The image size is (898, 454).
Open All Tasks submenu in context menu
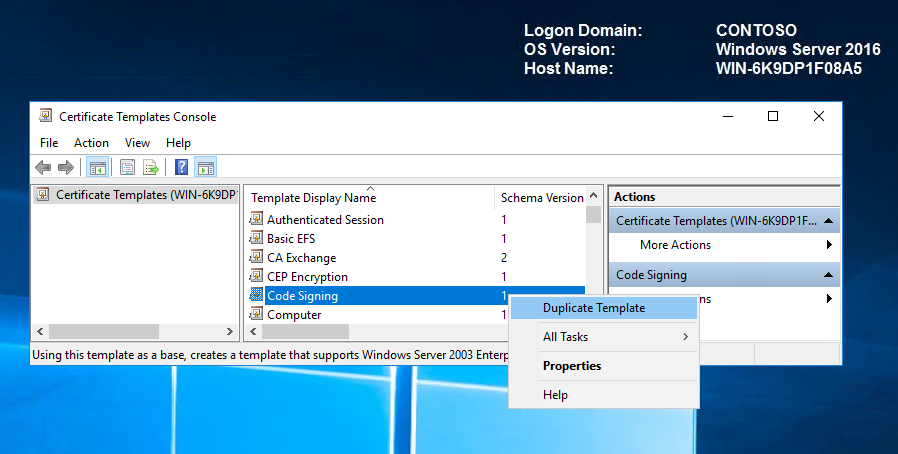click(x=604, y=337)
